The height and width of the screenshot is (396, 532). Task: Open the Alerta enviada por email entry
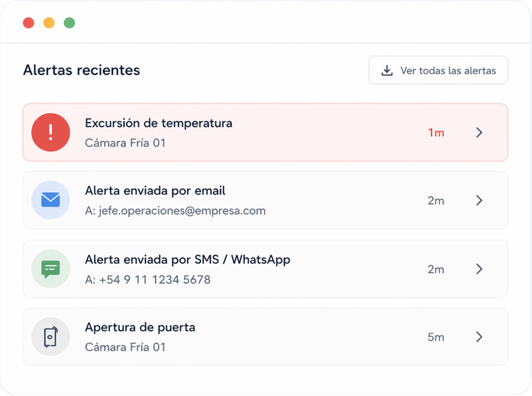(x=155, y=191)
